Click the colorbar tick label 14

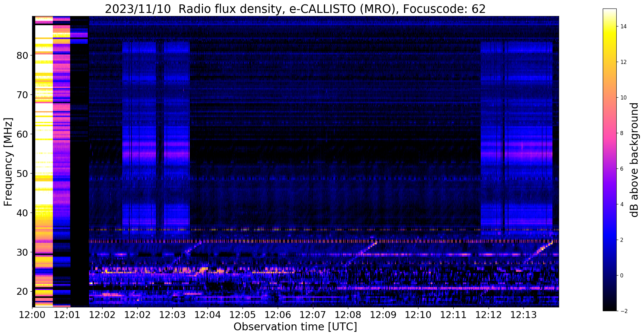tap(623, 26)
